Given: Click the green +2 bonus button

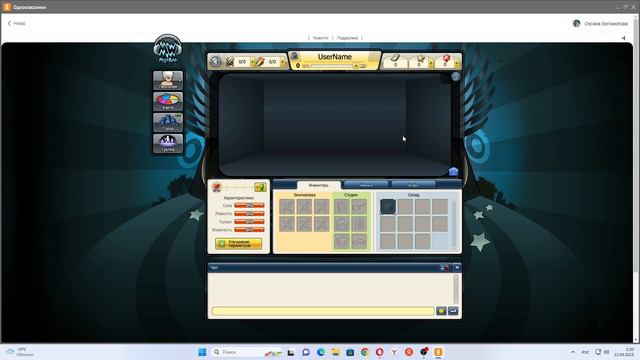Looking at the screenshot, I should [260, 187].
